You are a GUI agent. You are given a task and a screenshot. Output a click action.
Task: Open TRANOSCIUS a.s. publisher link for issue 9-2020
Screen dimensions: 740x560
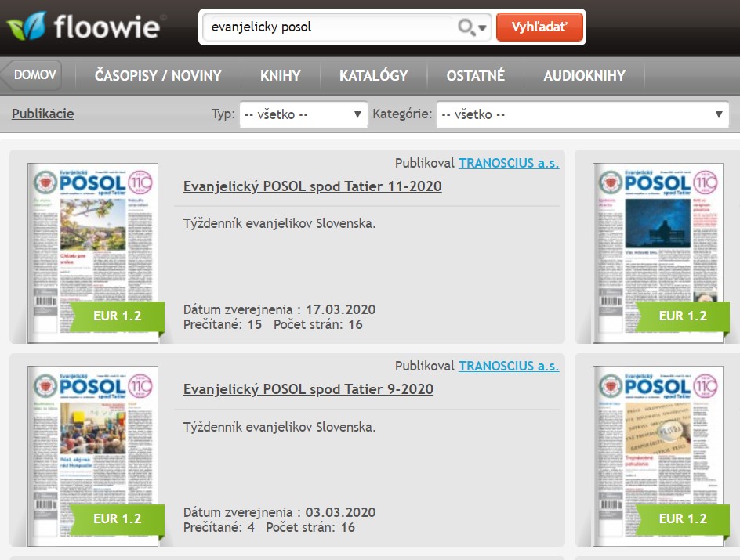509,366
